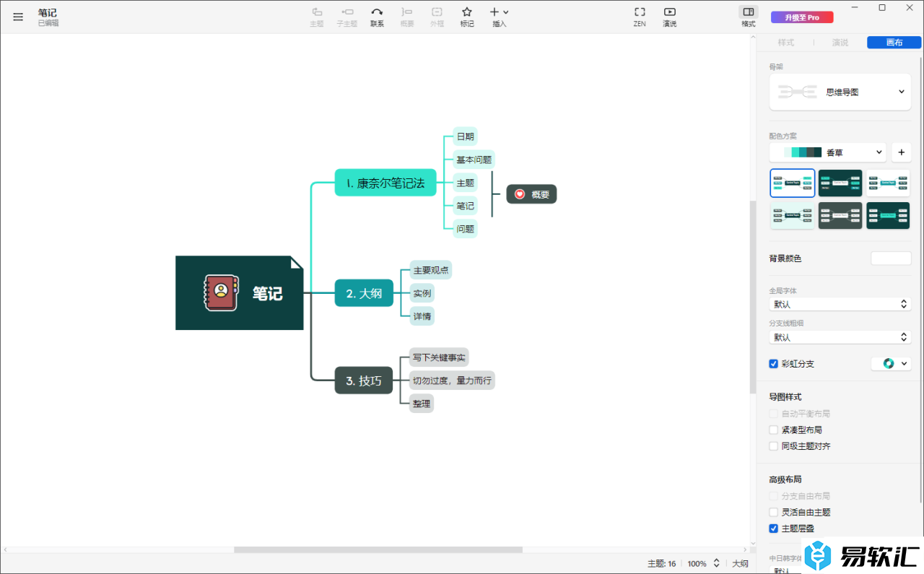Switch to outline (大纲) view in status bar

coord(741,563)
